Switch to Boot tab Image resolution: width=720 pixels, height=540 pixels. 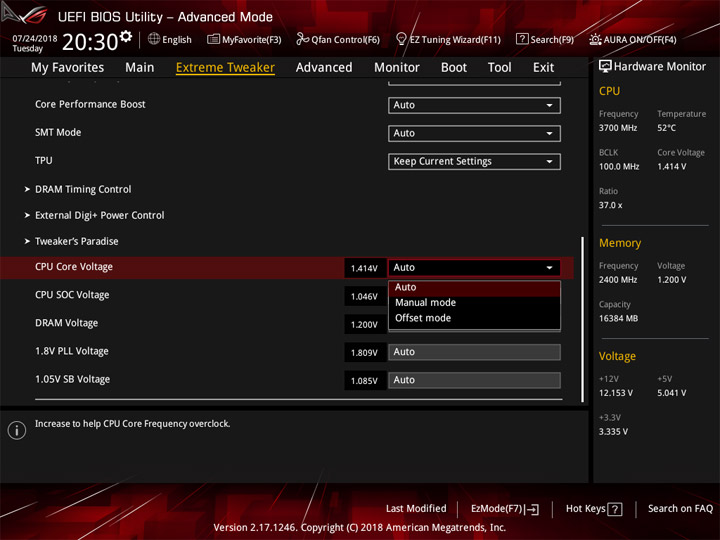click(x=454, y=68)
